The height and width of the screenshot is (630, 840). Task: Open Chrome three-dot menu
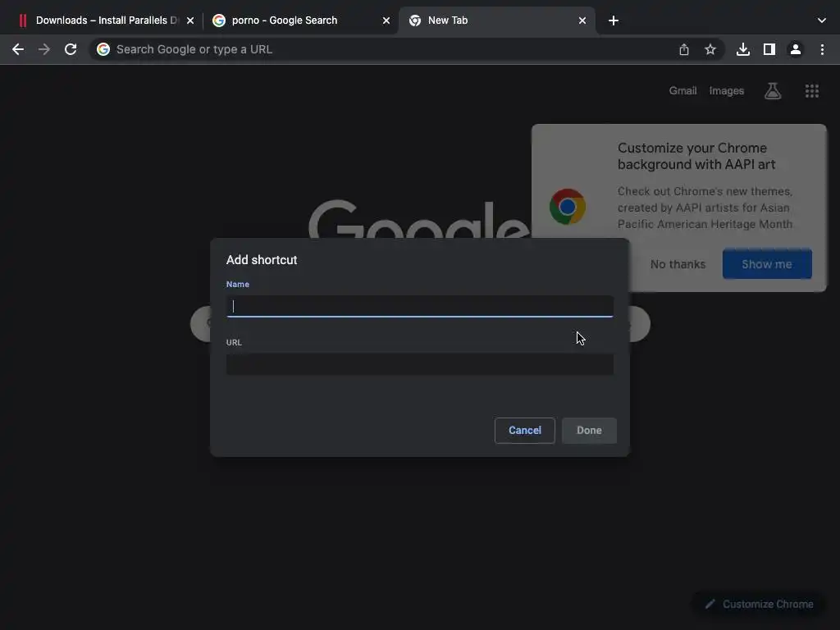tap(822, 49)
